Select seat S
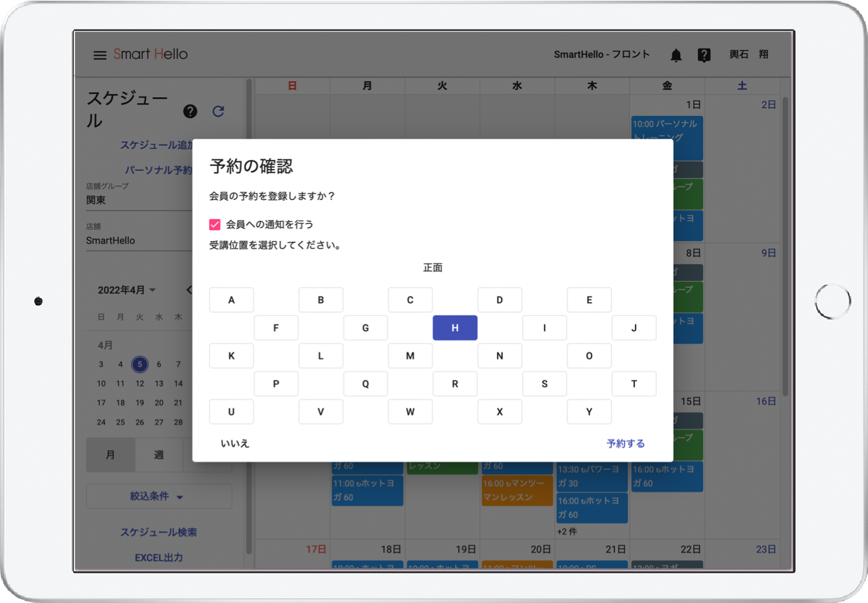This screenshot has height=603, width=868. (x=544, y=383)
